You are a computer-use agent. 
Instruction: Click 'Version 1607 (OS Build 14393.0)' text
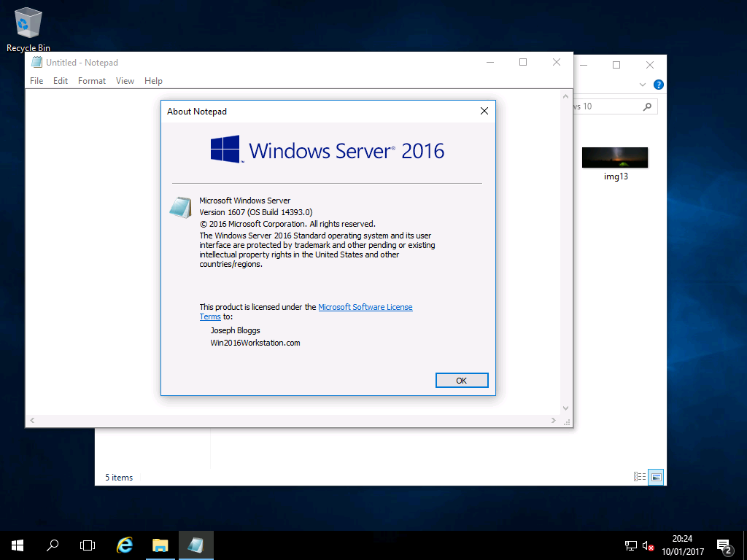(x=256, y=212)
